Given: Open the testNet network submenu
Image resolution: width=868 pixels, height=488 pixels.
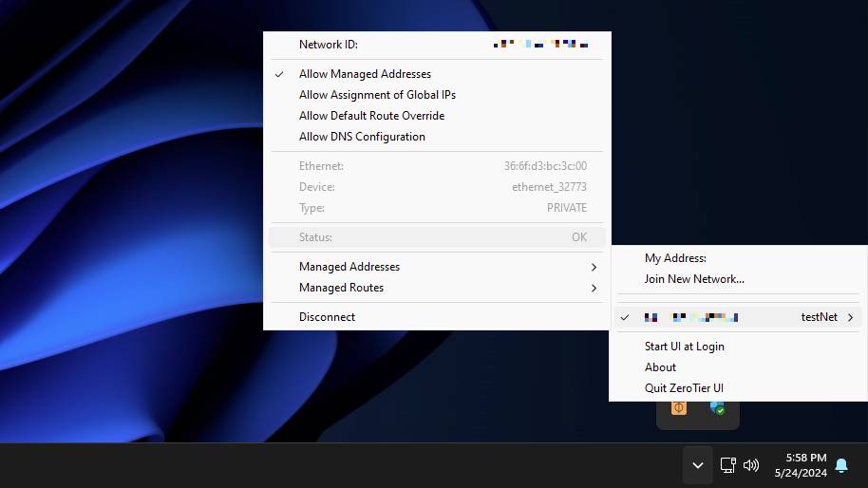Looking at the screenshot, I should click(739, 317).
